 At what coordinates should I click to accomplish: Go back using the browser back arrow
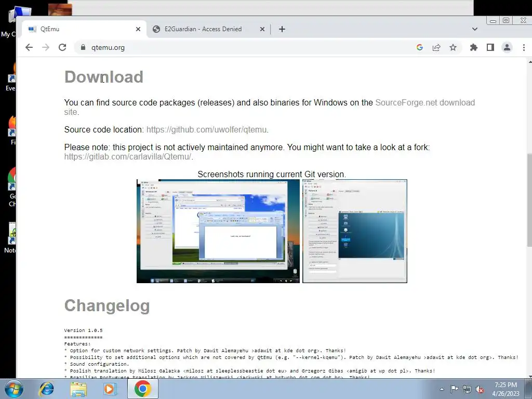[29, 47]
